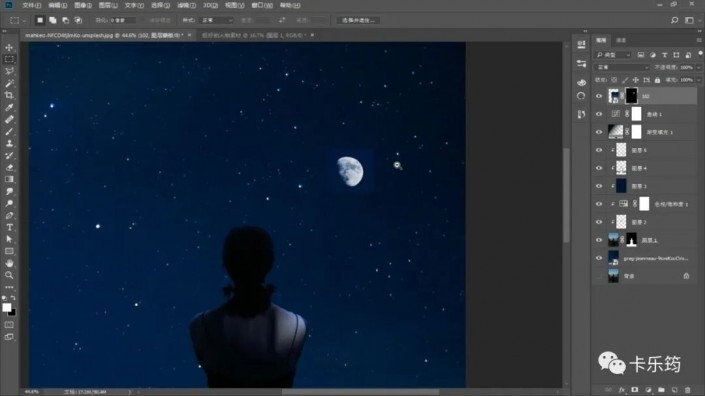Expand the toolbar with double arrows
The image size is (705, 396).
click(5, 31)
